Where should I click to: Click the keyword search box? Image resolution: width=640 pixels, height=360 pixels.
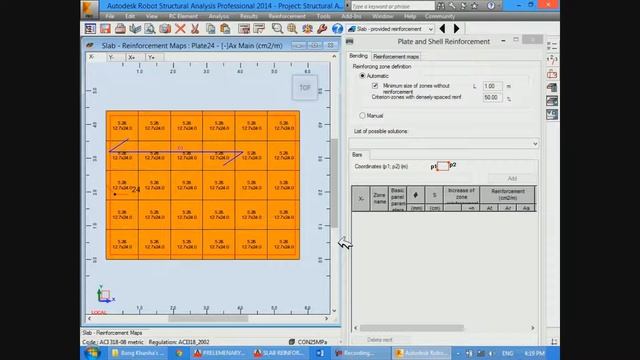pyautogui.click(x=393, y=6)
